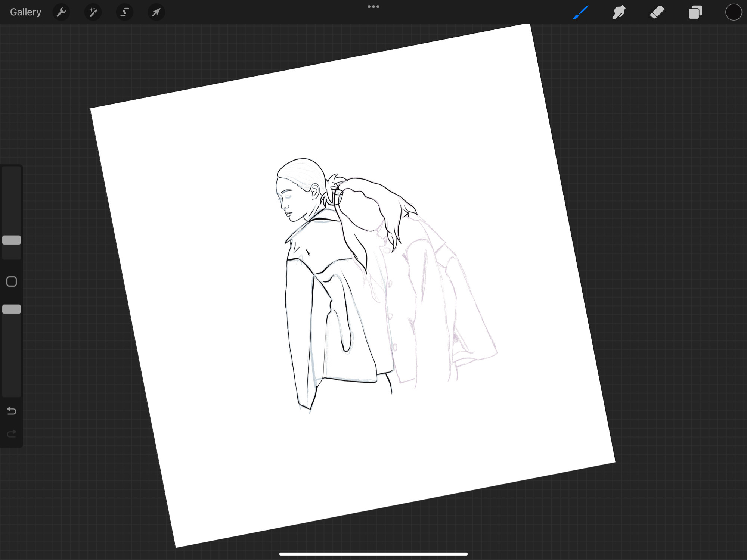
Task: Select the Smudge tool
Action: 619,12
